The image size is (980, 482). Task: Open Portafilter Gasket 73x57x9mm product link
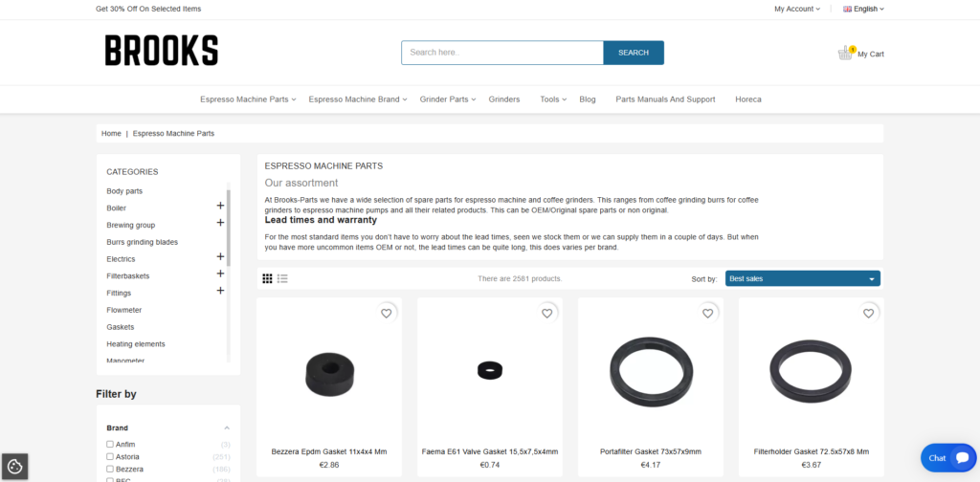651,451
